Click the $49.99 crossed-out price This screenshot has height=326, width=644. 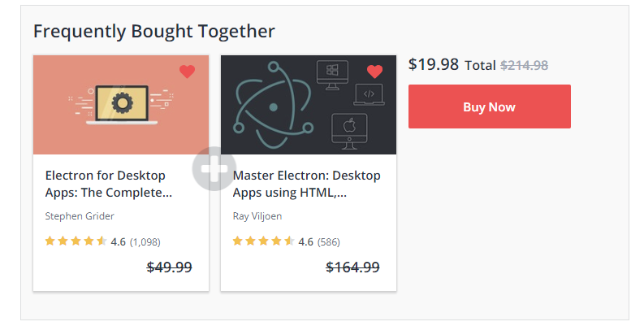(169, 267)
